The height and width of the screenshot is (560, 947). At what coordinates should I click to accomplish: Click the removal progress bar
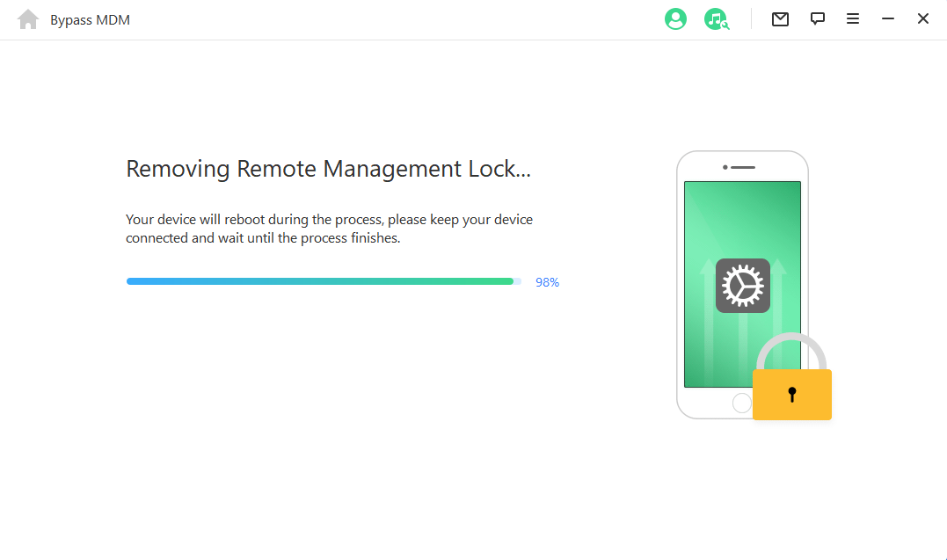[x=320, y=281]
